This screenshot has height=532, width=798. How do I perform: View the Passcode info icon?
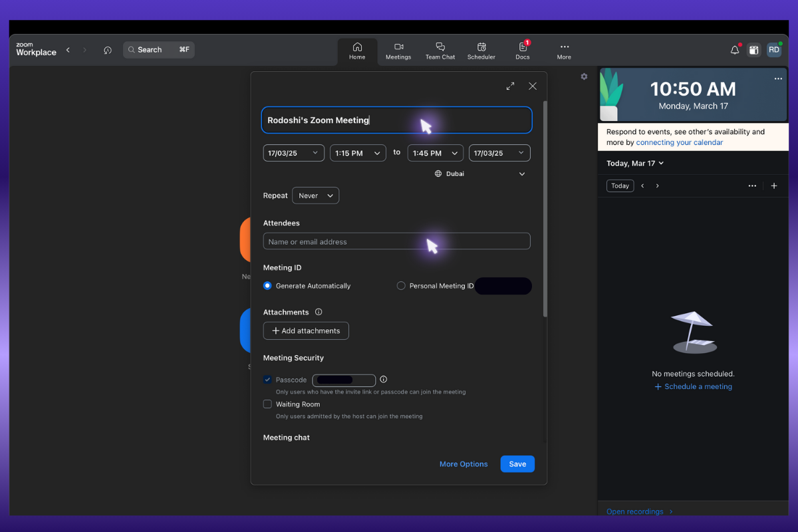click(x=383, y=380)
